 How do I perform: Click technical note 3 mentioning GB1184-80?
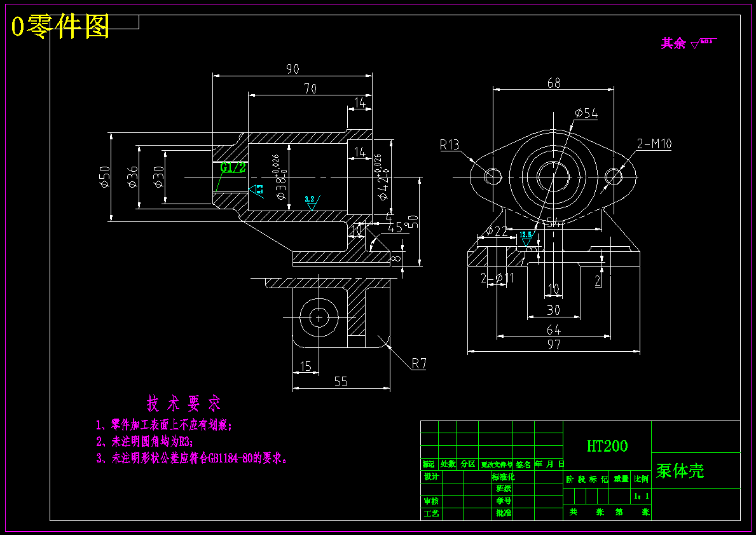point(193,458)
